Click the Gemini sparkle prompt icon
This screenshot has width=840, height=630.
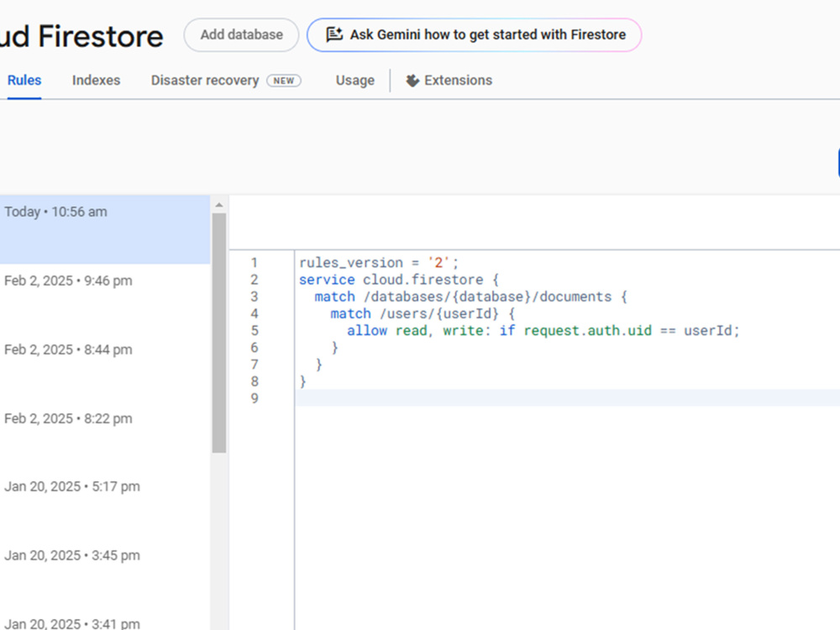click(335, 34)
